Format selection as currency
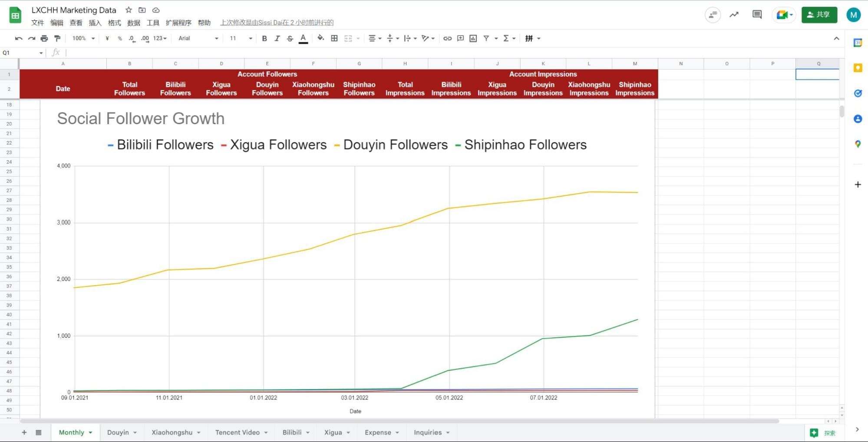 (107, 38)
